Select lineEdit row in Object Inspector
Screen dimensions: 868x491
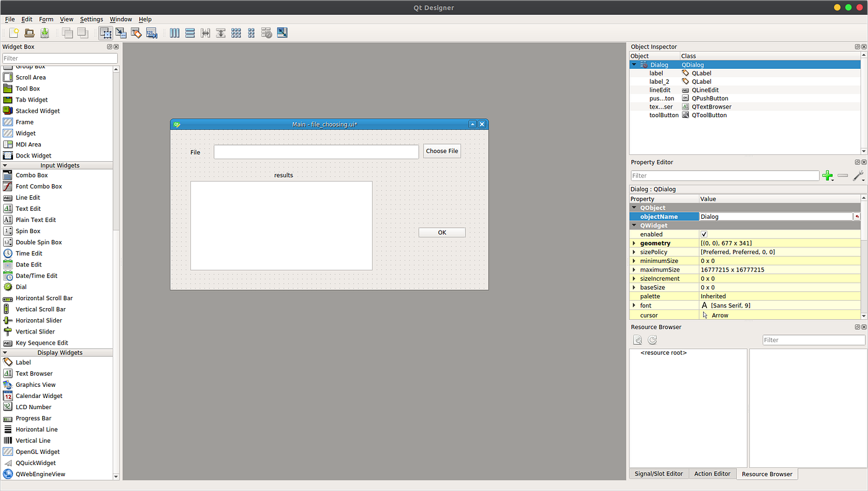click(x=745, y=90)
